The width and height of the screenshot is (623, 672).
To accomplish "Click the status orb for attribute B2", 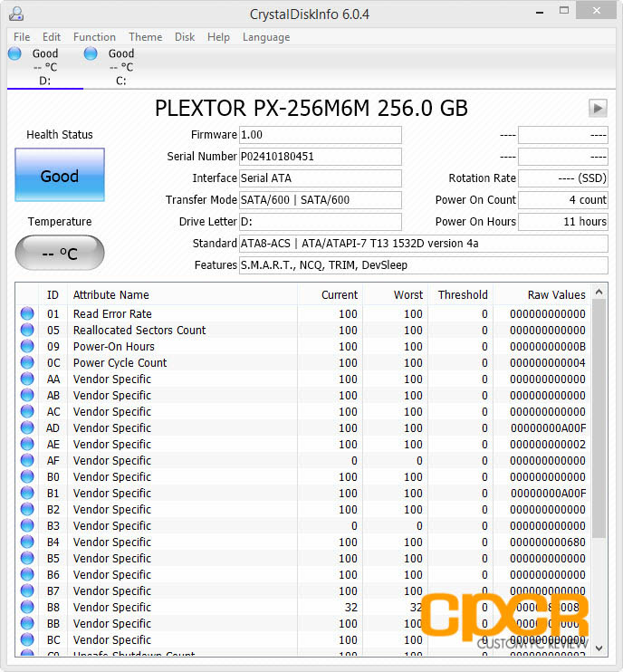I will click(27, 509).
